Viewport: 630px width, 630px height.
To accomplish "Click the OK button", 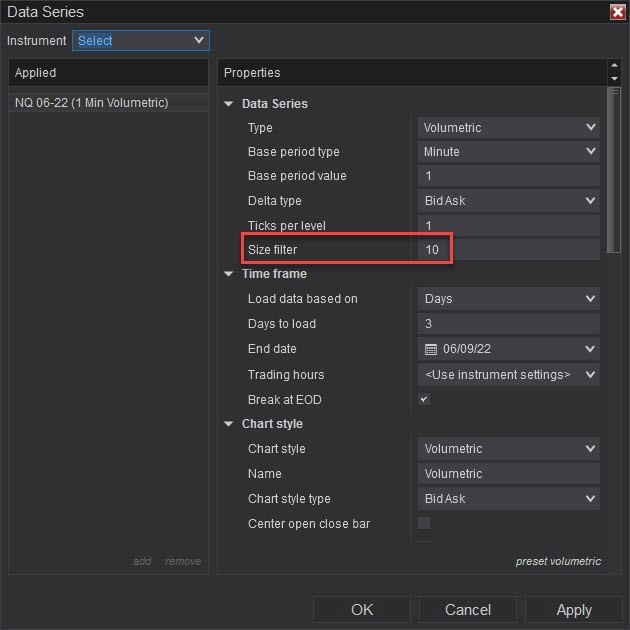I will tap(362, 609).
